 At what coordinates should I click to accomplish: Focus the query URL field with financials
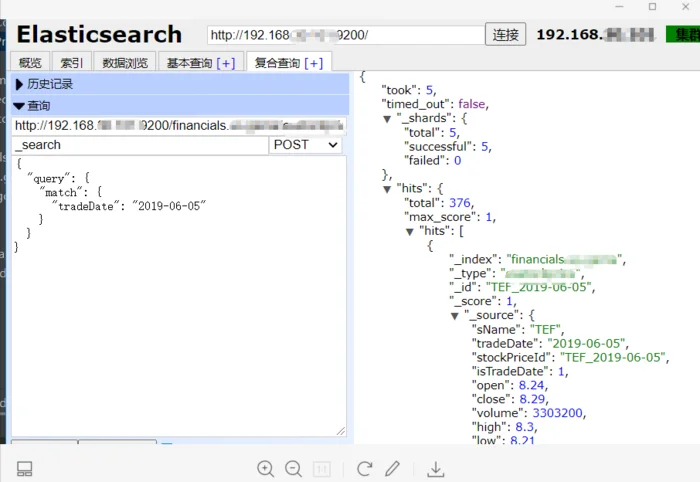point(179,125)
